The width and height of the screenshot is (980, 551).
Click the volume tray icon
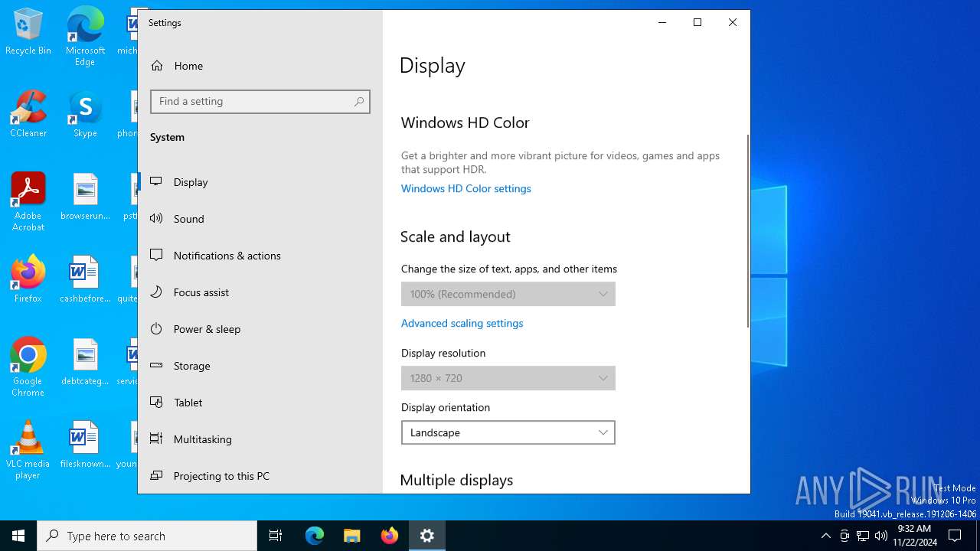click(881, 536)
